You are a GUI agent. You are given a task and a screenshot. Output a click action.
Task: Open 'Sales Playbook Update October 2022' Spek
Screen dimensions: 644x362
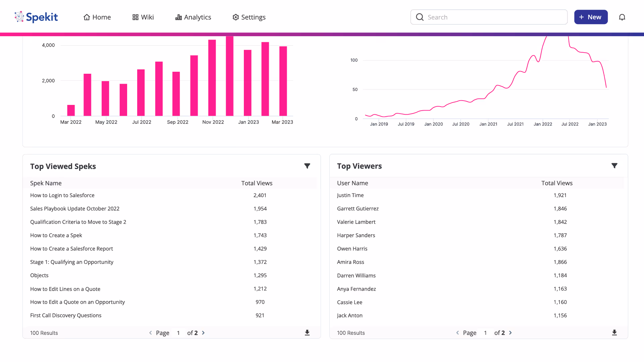click(75, 208)
